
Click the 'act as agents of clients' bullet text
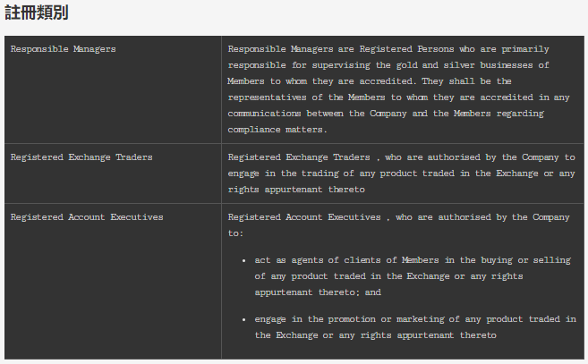coord(320,260)
